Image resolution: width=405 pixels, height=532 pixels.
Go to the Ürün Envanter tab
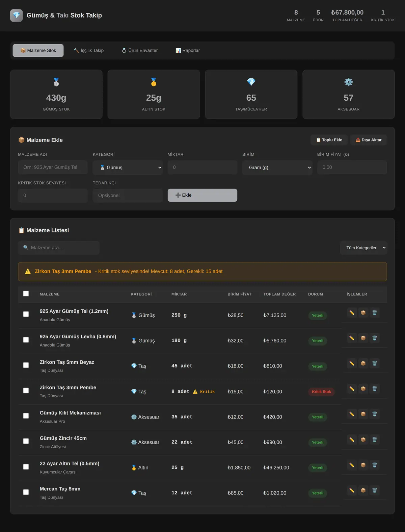(x=140, y=50)
